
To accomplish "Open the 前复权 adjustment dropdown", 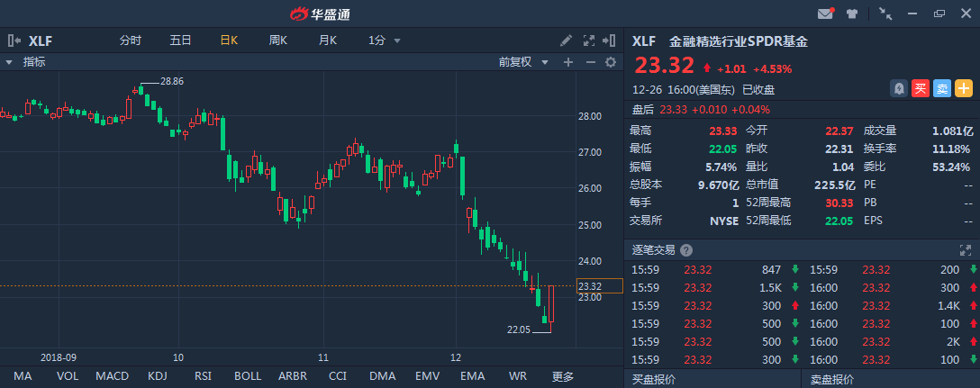I will tap(521, 62).
